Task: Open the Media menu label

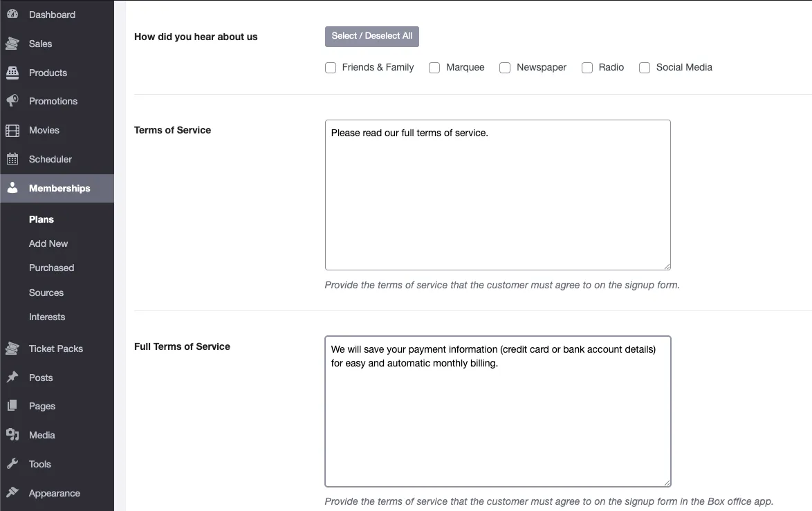Action: (42, 435)
